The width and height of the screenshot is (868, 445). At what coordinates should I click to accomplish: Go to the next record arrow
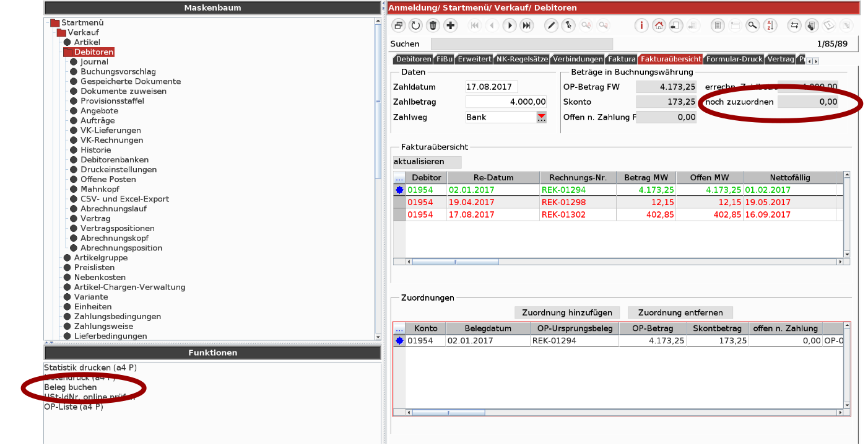click(510, 25)
